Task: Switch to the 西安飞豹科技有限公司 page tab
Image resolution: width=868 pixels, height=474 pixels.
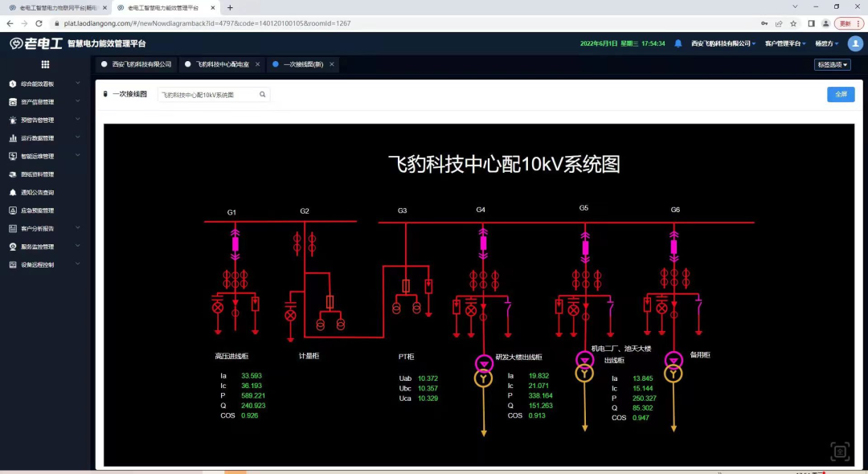Action: click(x=136, y=65)
